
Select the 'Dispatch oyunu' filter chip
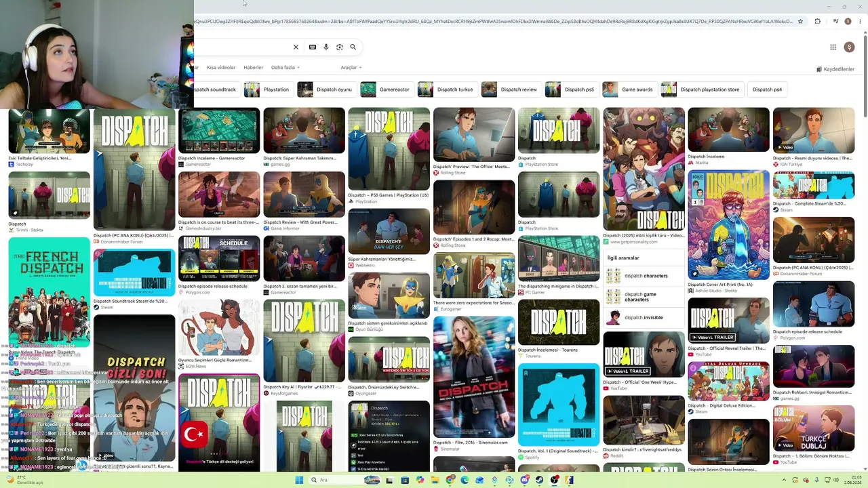pos(326,89)
